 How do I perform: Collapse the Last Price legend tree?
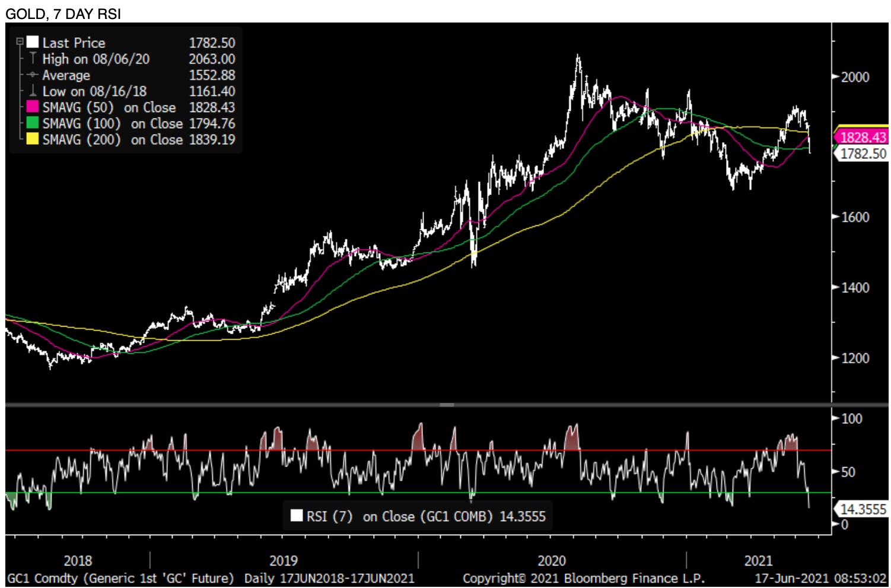20,42
